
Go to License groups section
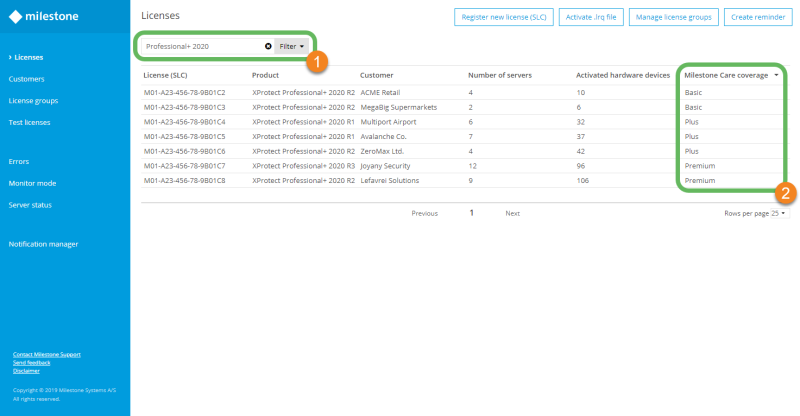click(33, 101)
